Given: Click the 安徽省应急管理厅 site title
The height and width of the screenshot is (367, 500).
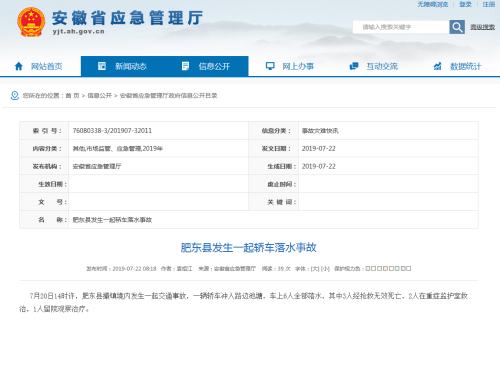Looking at the screenshot, I should click(127, 18).
